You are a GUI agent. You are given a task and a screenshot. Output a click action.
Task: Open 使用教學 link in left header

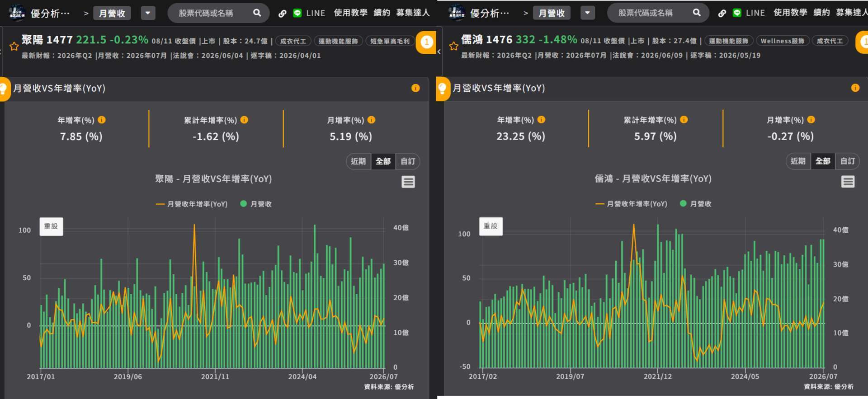tap(350, 13)
